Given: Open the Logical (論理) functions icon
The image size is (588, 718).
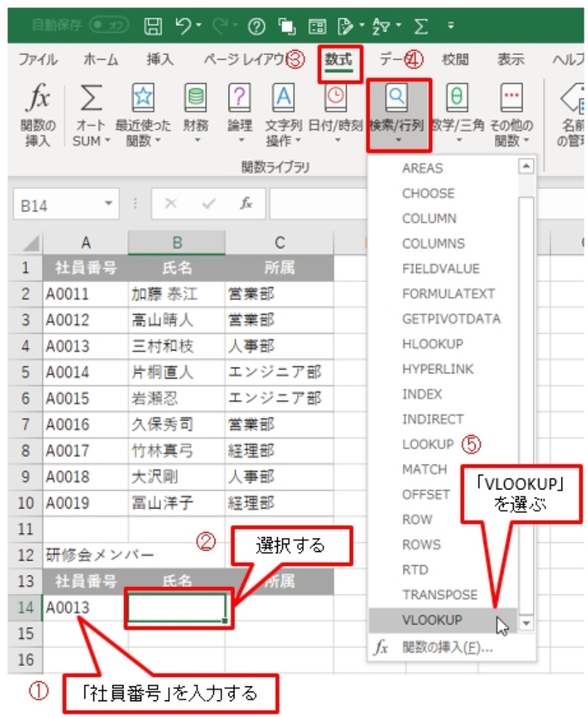Looking at the screenshot, I should pyautogui.click(x=240, y=98).
